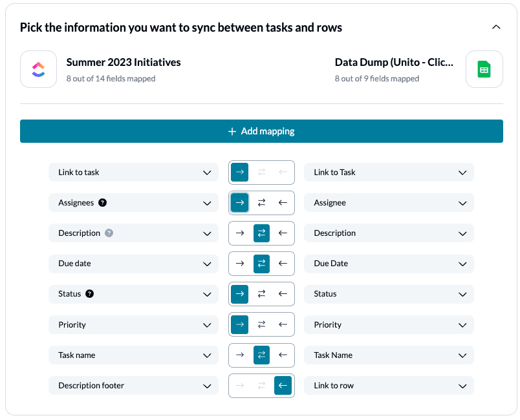This screenshot has height=420, width=520.
Task: Click the plus icon on Add mapping
Action: [232, 132]
